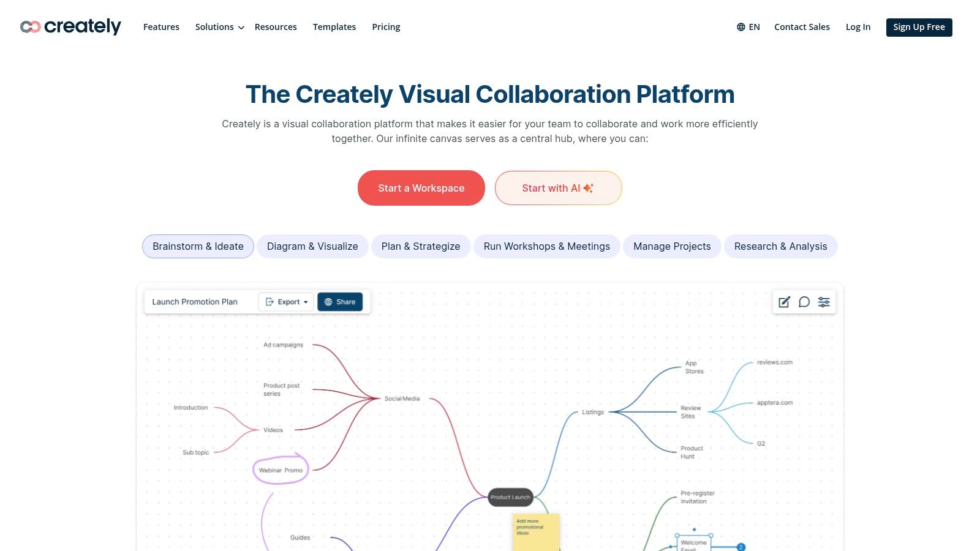Click the Product Hunt node
This screenshot has height=551, width=980.
692,452
